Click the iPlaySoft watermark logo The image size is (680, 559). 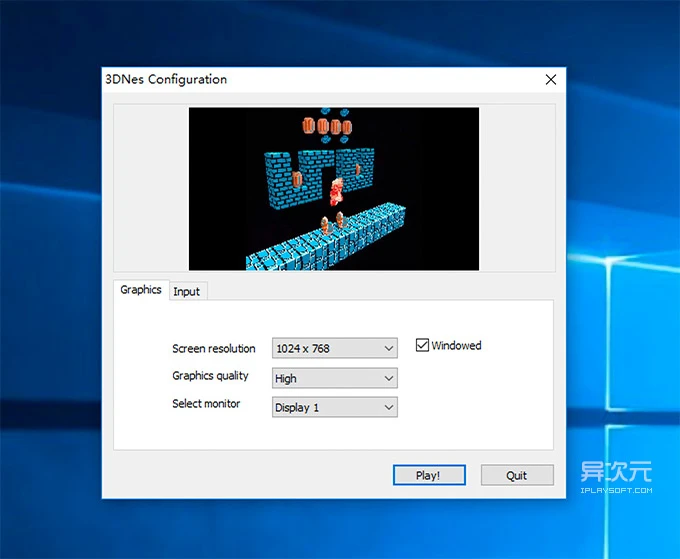[616, 478]
